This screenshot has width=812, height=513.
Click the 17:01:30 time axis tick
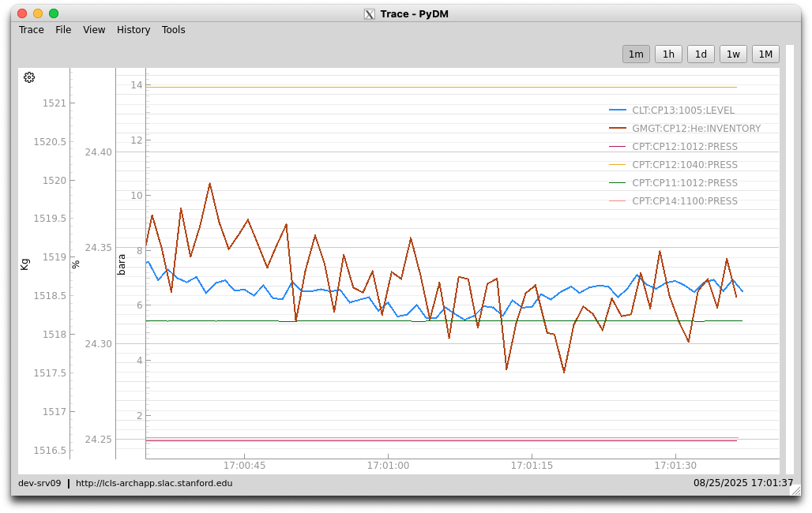(675, 465)
